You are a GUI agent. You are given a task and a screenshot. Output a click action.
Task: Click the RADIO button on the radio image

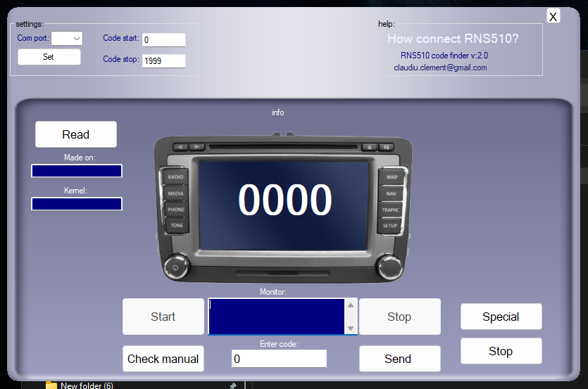[175, 177]
